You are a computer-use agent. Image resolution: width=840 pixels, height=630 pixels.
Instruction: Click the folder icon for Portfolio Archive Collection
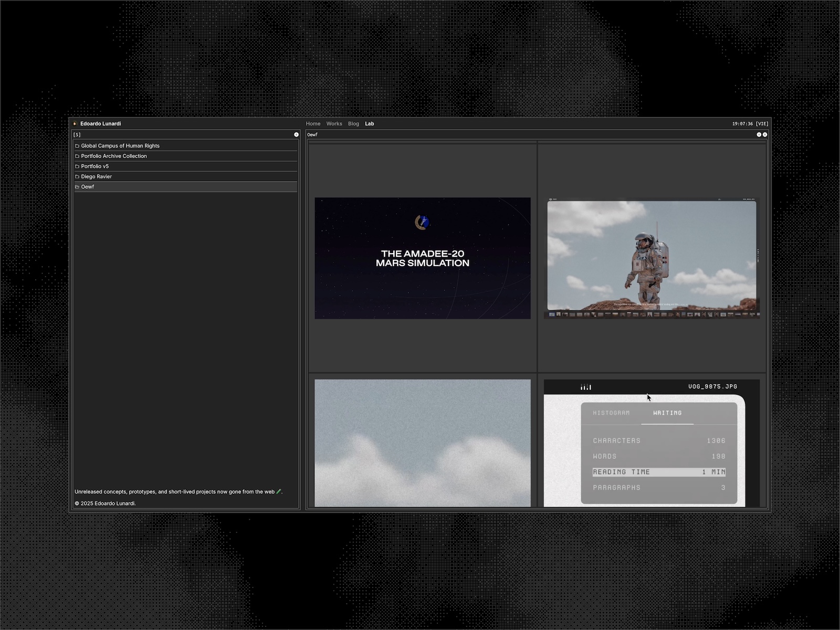[77, 156]
